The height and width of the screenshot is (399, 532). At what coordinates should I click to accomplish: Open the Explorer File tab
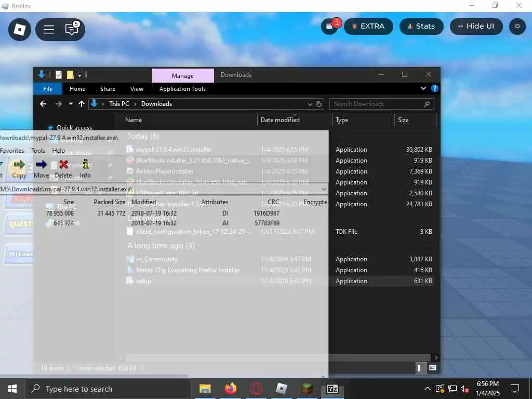[x=48, y=89]
